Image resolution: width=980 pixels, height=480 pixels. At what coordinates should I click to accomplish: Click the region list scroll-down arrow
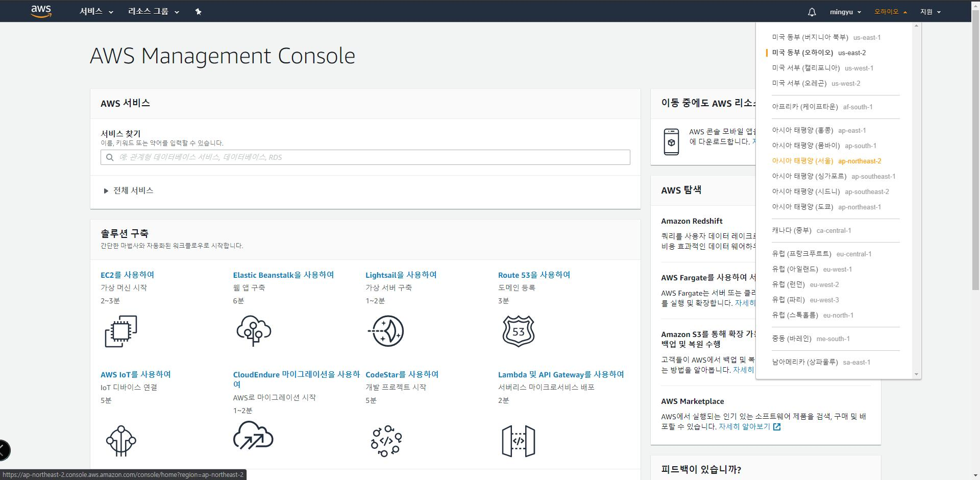[916, 374]
